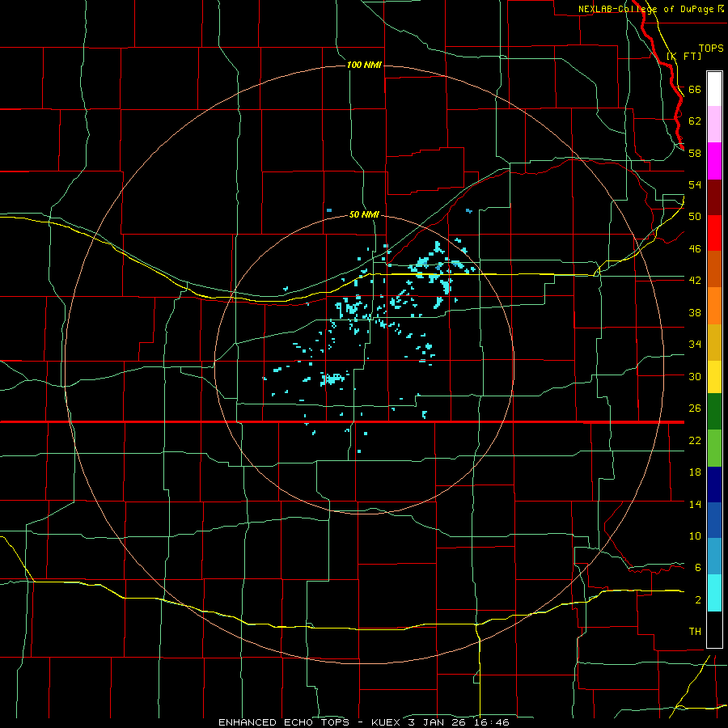This screenshot has width=728, height=728.
Task: Select legend value 22
Action: [695, 440]
